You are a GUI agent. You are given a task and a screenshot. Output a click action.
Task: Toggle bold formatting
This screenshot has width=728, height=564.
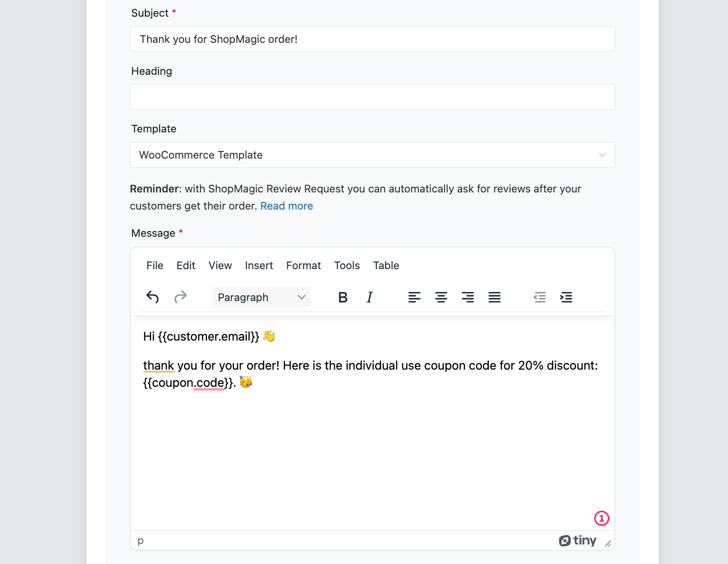click(x=343, y=297)
